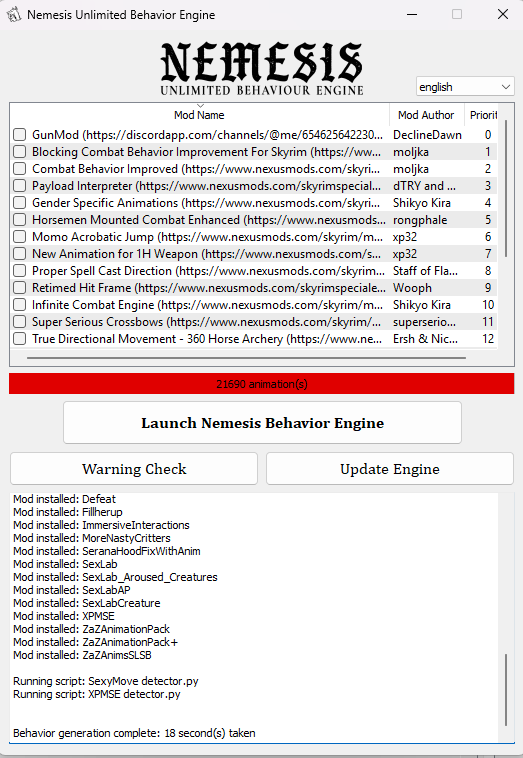This screenshot has height=758, width=523.
Task: Click the red 21690 animation(s) progress bar
Action: click(x=262, y=384)
